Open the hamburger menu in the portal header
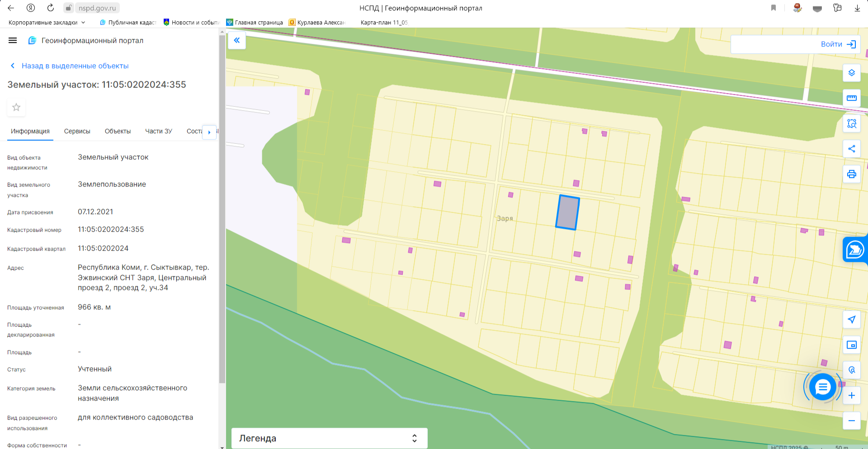This screenshot has height=449, width=868. click(x=13, y=40)
